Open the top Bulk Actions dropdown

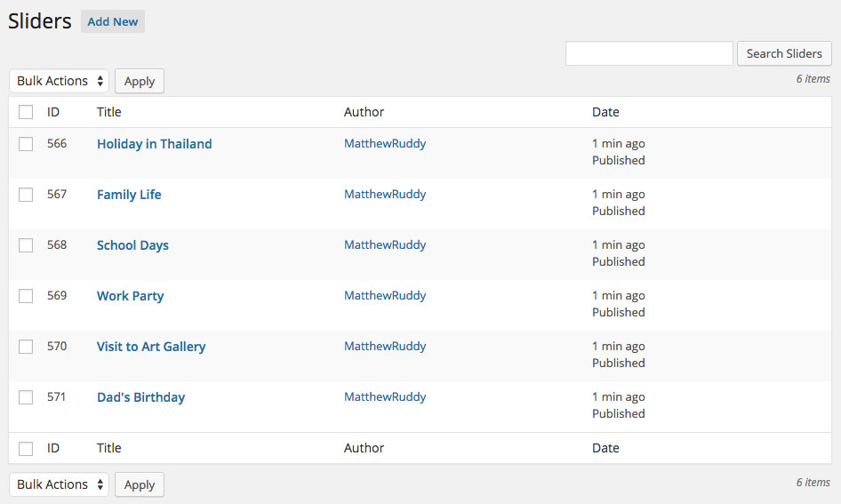(59, 81)
